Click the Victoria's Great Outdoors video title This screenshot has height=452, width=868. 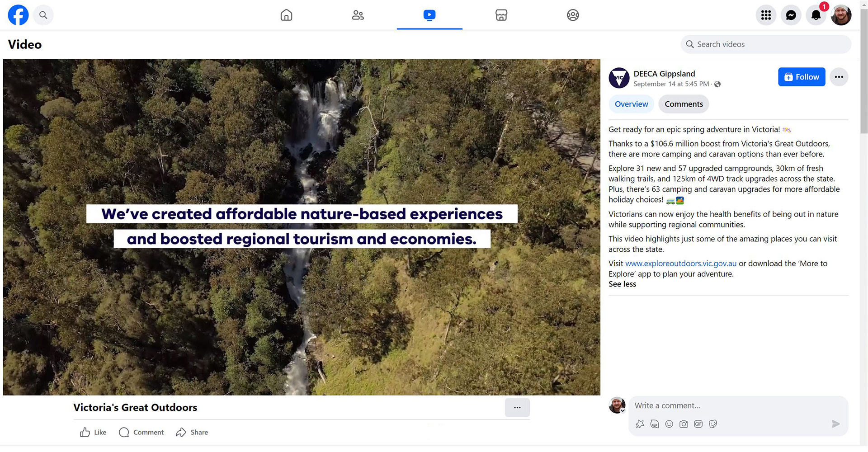click(x=135, y=408)
